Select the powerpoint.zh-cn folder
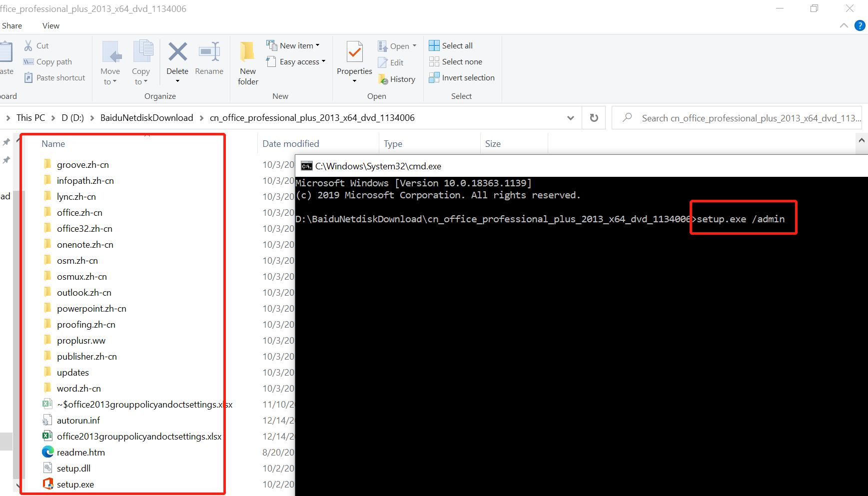The image size is (868, 496). (x=91, y=309)
